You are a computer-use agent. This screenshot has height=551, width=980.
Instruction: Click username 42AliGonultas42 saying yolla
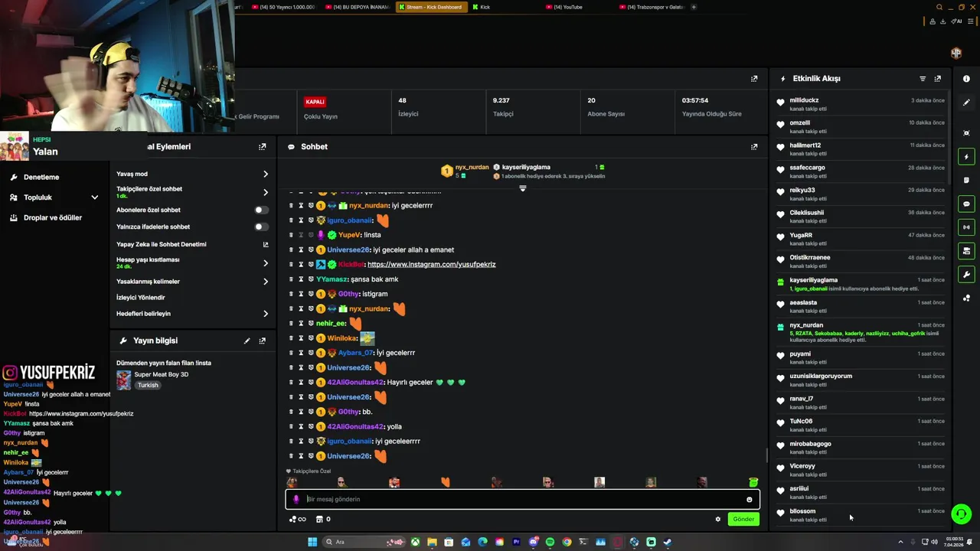point(355,427)
